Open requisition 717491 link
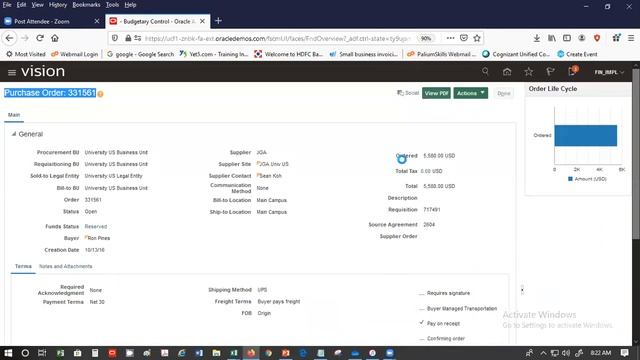 [432, 209]
